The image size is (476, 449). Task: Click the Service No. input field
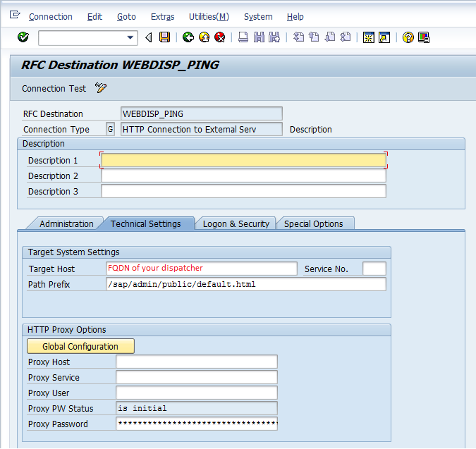(374, 269)
